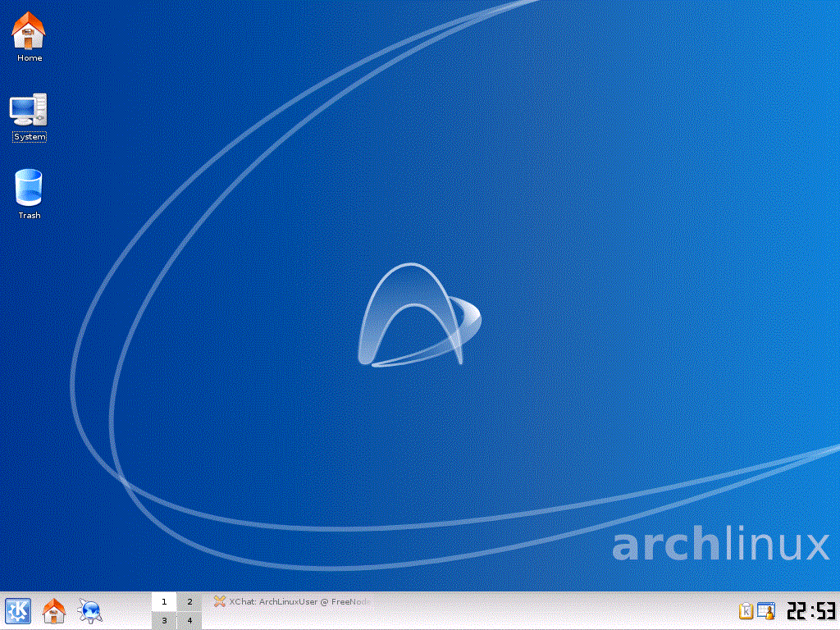Select the System computer desktop icon
This screenshot has height=630, width=840.
click(29, 110)
